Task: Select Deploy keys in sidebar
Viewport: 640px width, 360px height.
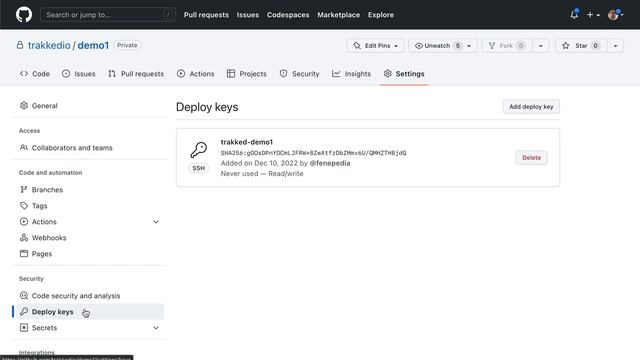Action: click(90, 312)
